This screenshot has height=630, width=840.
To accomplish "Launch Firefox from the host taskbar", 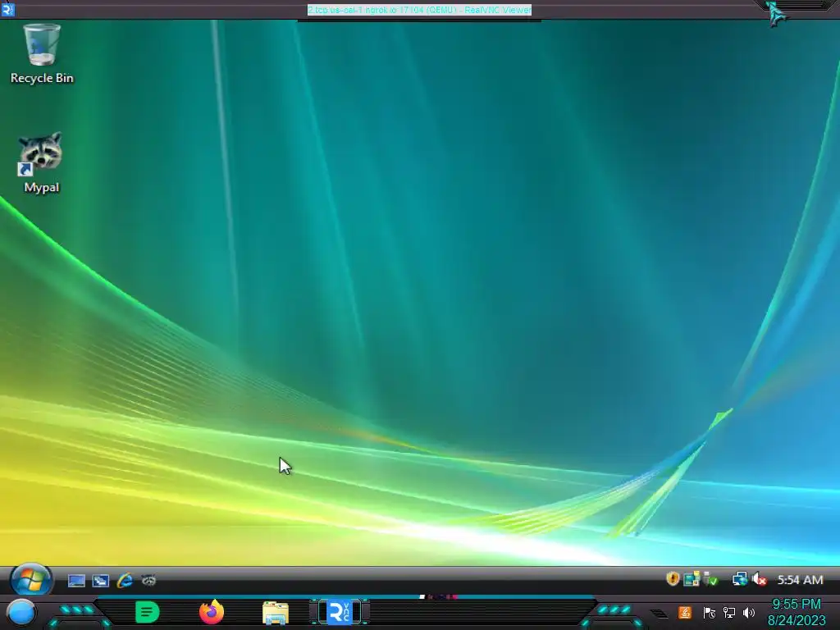I will [x=212, y=612].
